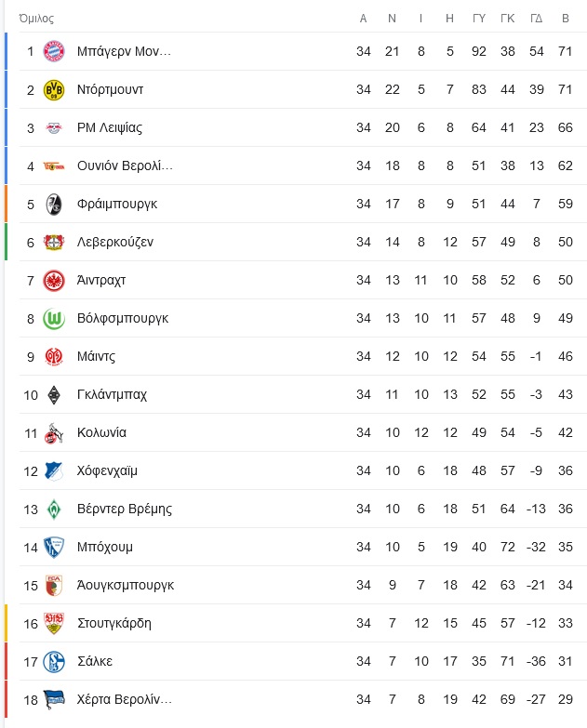
Task: Select the Schalke 04 blue crest
Action: click(54, 662)
